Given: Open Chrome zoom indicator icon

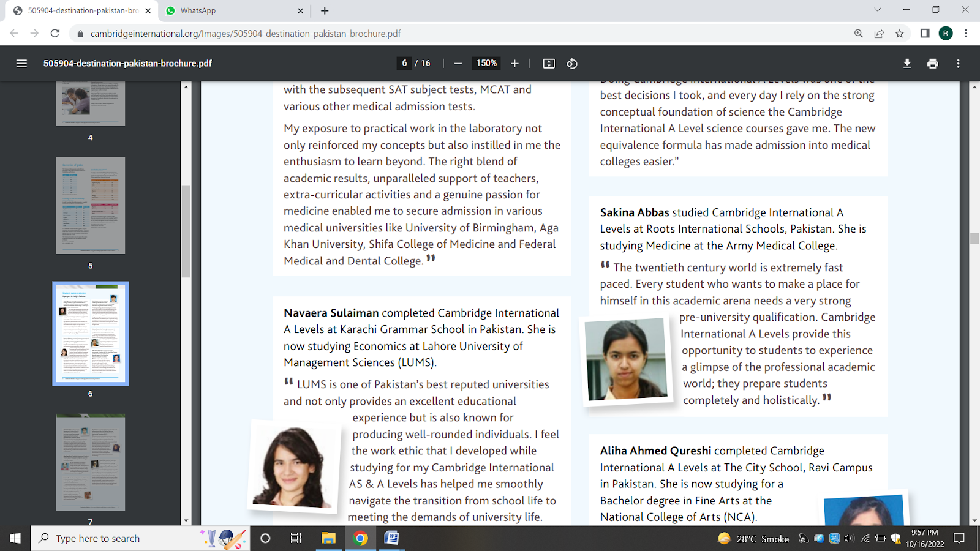Looking at the screenshot, I should 859,34.
